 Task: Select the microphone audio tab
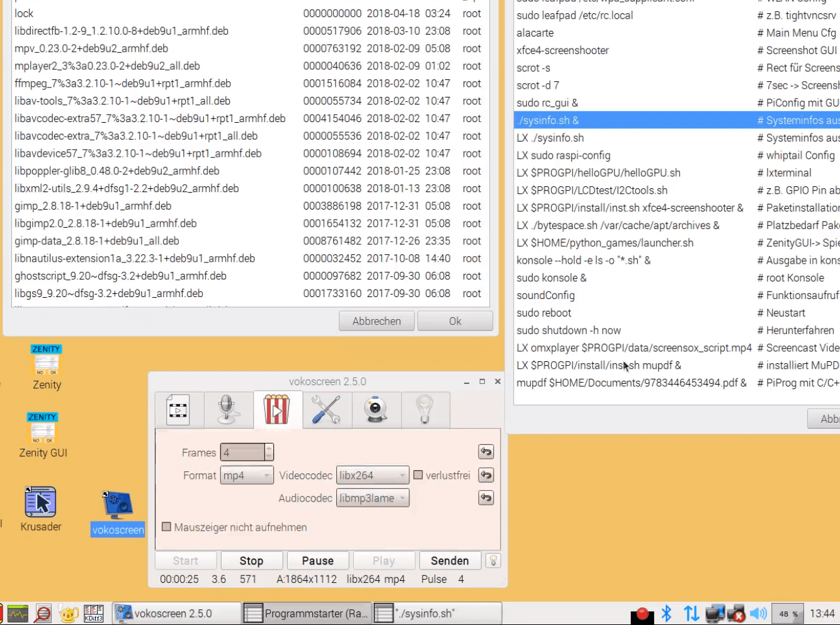pyautogui.click(x=228, y=409)
